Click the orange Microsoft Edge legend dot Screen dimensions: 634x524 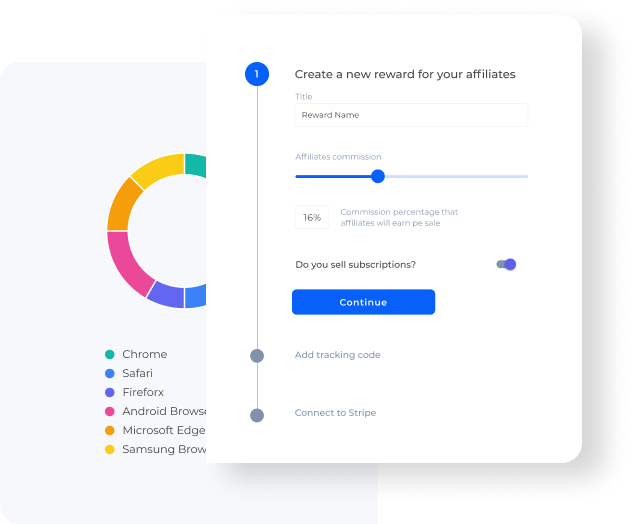(x=110, y=430)
